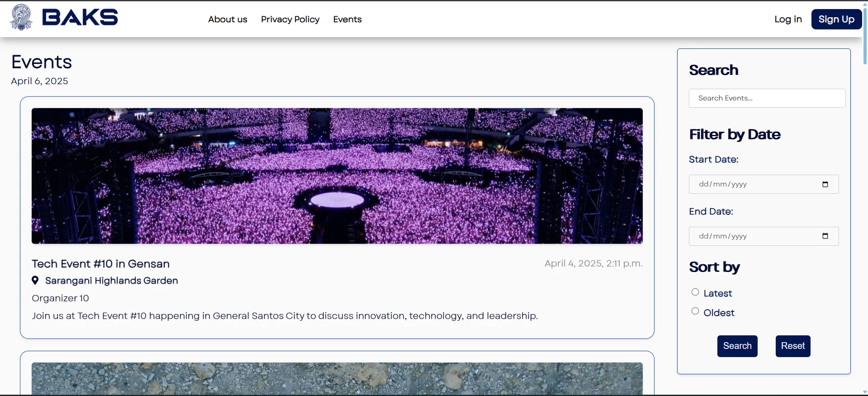Select the Oldest sort option

tap(695, 311)
